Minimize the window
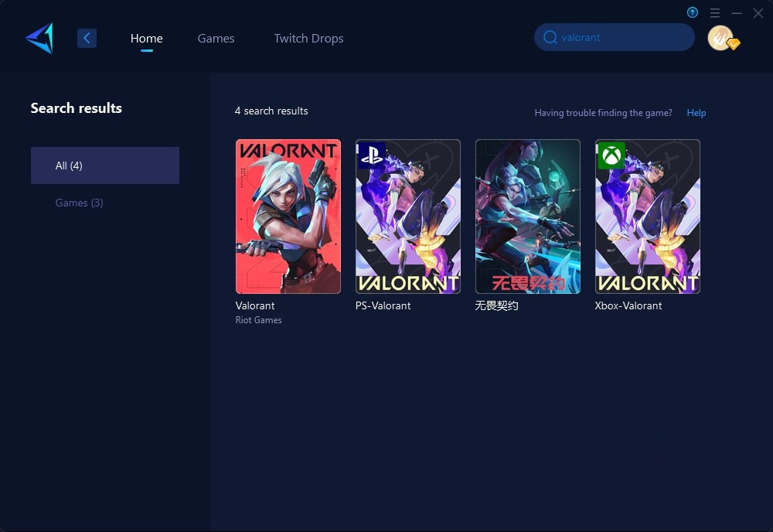This screenshot has height=532, width=773. point(737,13)
